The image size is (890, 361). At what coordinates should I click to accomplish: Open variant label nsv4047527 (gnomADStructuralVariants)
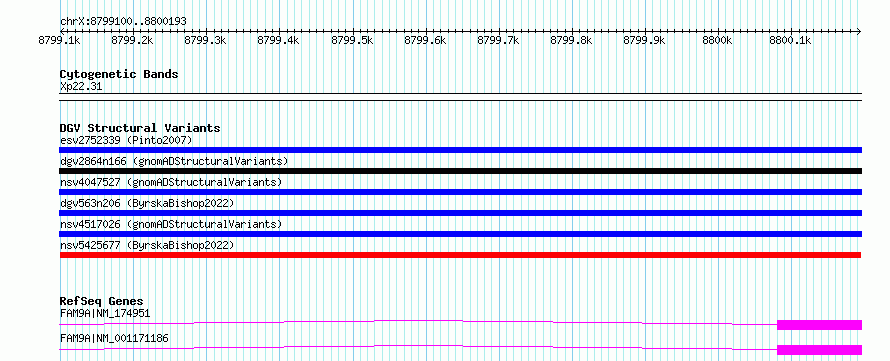click(171, 182)
